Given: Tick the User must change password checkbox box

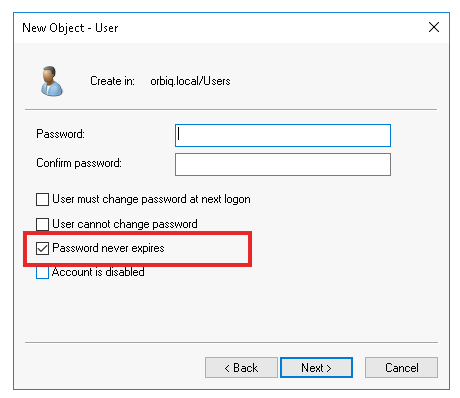Looking at the screenshot, I should click(42, 199).
